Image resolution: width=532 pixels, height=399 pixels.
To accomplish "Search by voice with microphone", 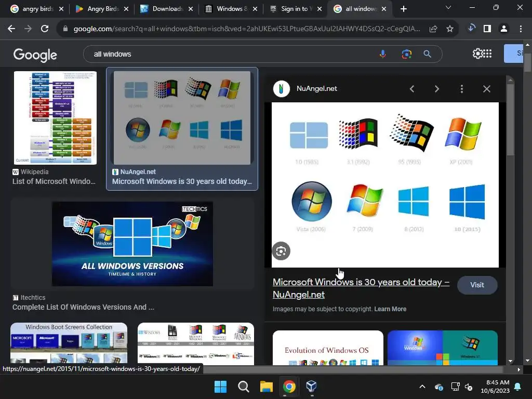I will pos(383,54).
